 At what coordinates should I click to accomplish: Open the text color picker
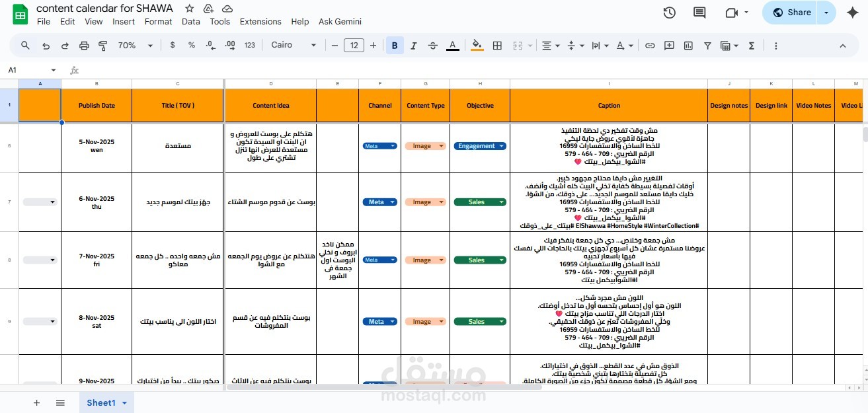453,46
